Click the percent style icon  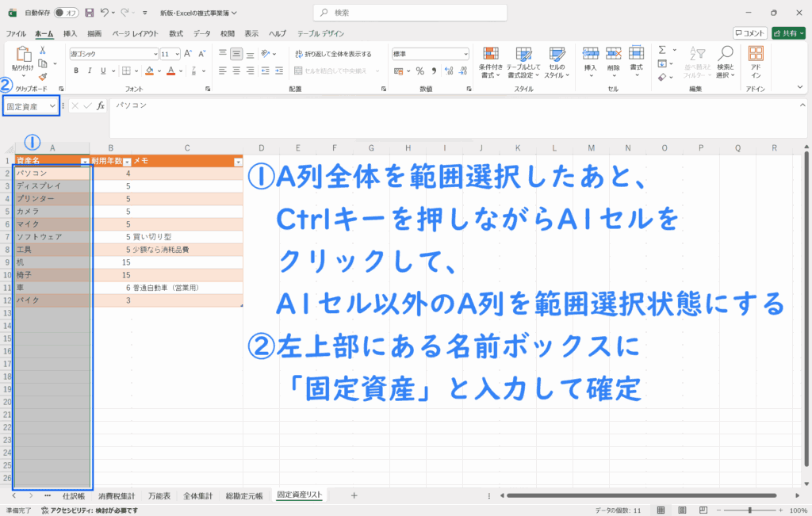tap(419, 70)
